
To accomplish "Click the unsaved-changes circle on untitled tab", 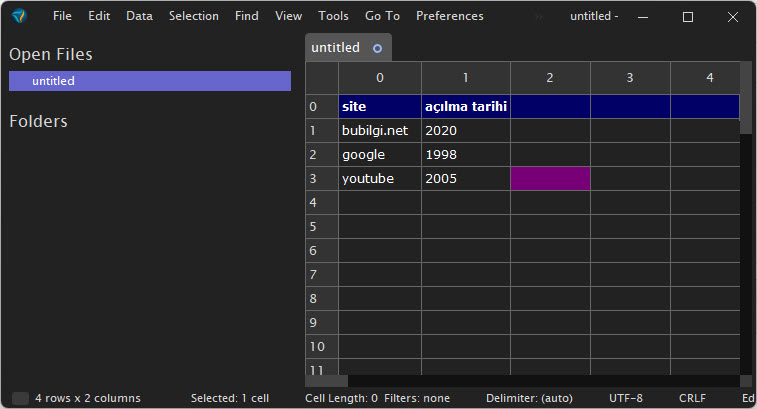I will tap(378, 48).
